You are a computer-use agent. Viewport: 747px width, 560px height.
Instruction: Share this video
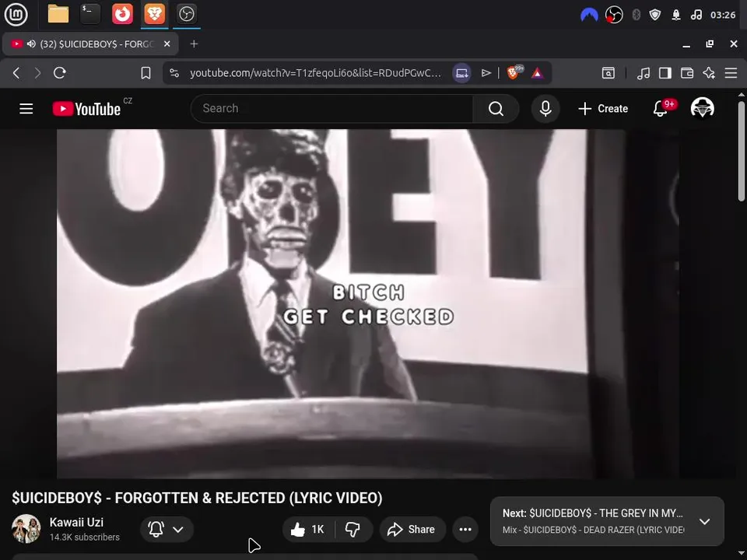click(x=412, y=530)
